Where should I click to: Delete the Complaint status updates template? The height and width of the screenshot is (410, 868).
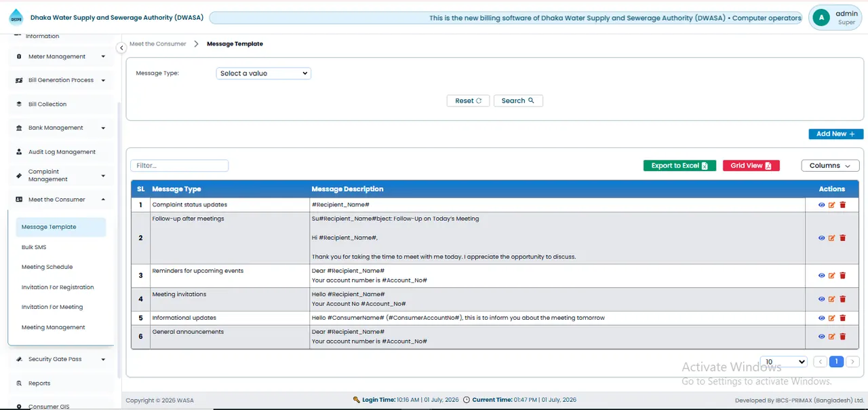tap(843, 205)
